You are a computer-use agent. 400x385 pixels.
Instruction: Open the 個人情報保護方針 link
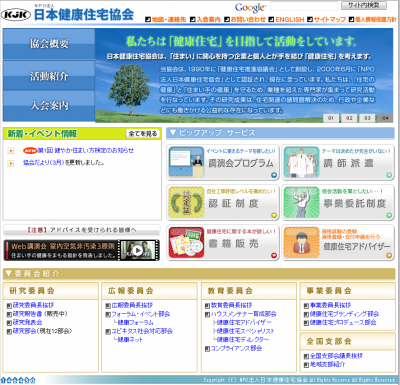click(375, 20)
